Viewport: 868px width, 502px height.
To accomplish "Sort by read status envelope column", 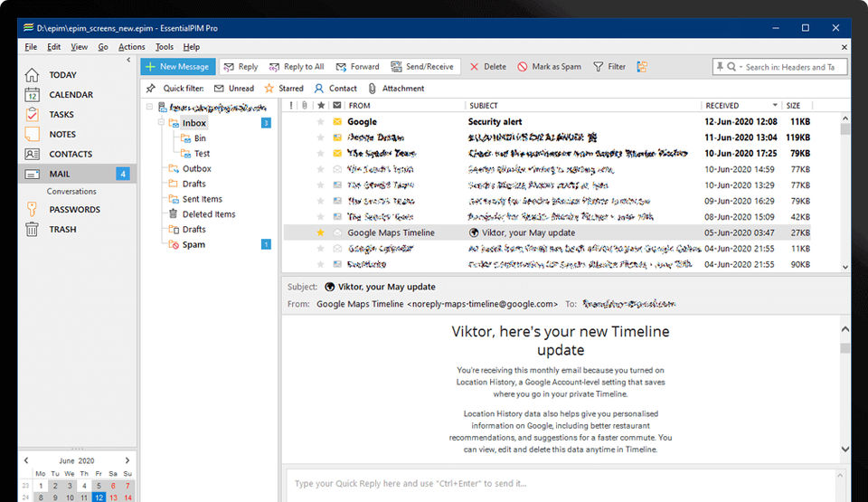I will tap(336, 105).
